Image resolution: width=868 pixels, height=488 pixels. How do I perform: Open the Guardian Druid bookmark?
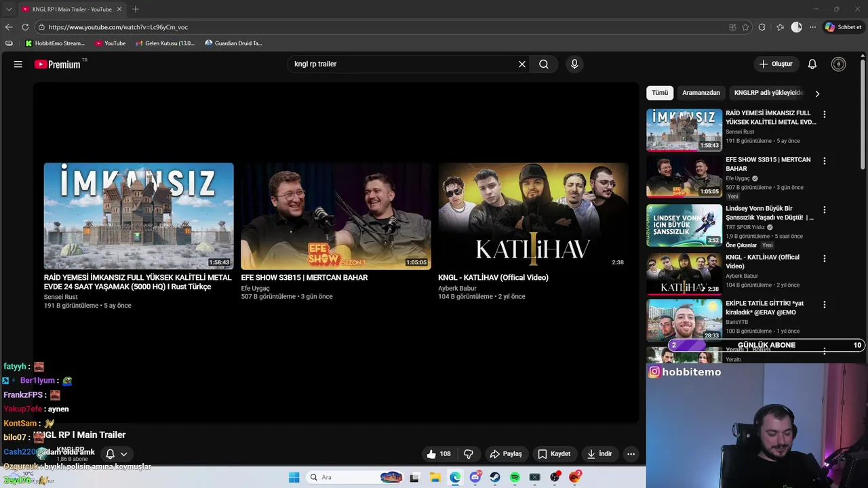tap(234, 43)
